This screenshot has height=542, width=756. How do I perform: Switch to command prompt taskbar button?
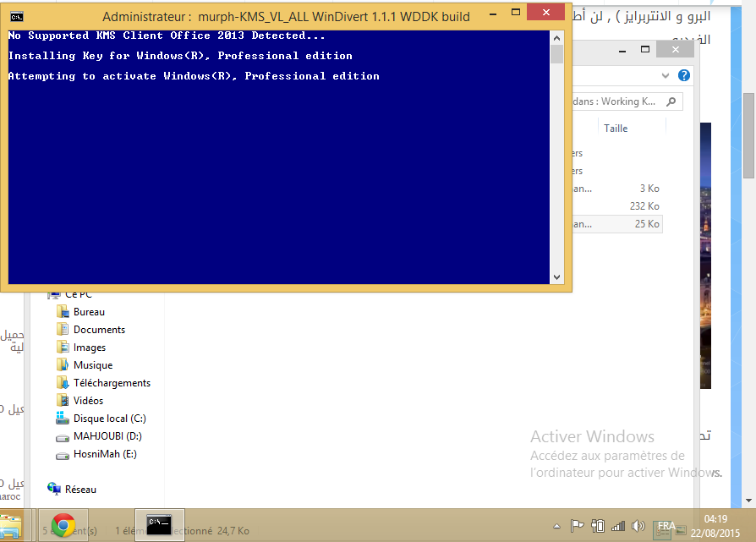(159, 525)
